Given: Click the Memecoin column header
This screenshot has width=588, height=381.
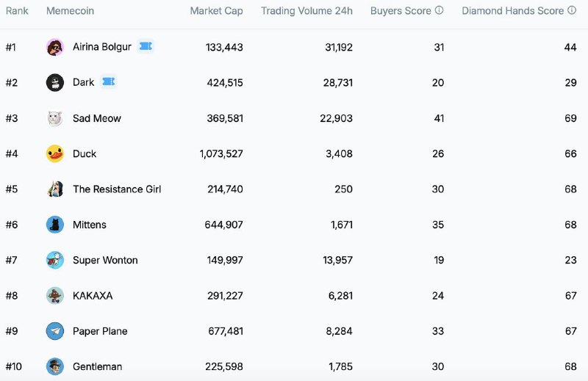Looking at the screenshot, I should [x=70, y=11].
